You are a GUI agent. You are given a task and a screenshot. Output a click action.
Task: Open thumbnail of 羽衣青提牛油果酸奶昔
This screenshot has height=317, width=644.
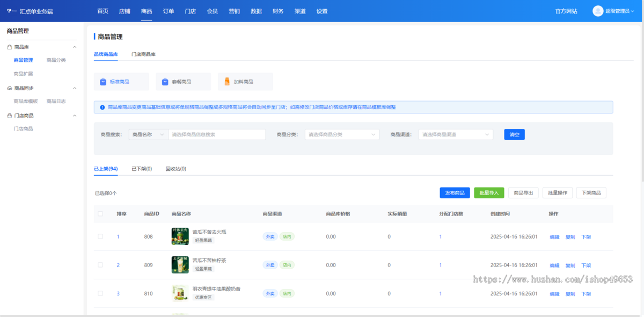180,293
